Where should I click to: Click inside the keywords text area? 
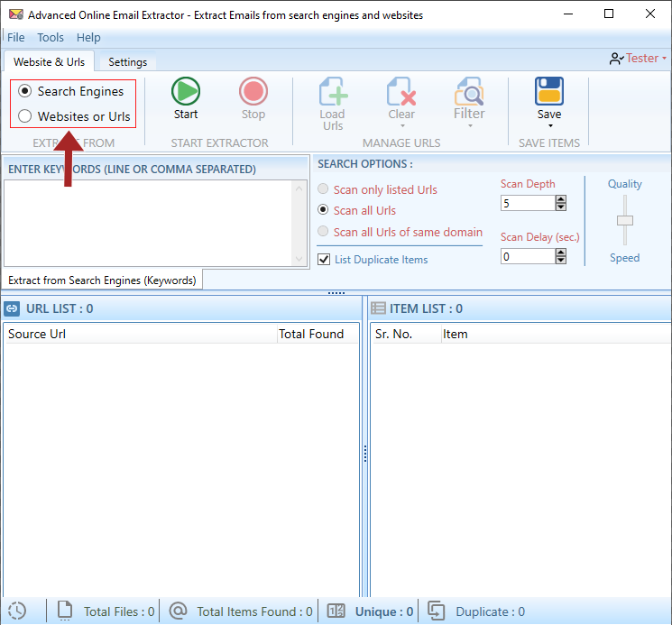[x=148, y=223]
